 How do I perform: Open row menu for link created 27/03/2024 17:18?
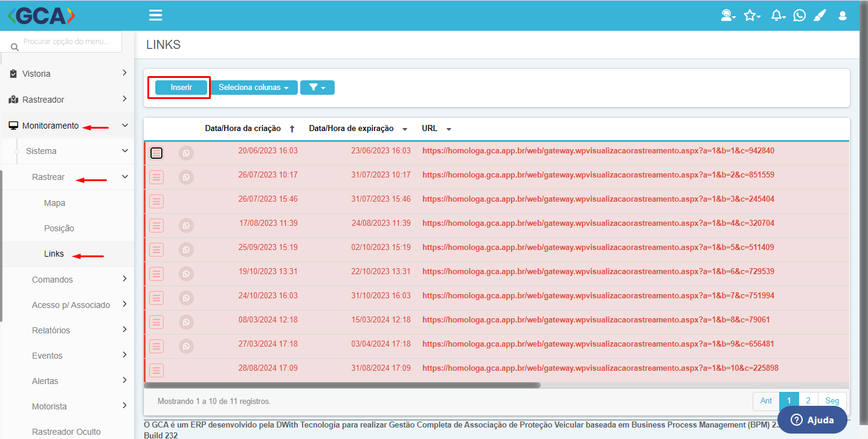pyautogui.click(x=156, y=347)
